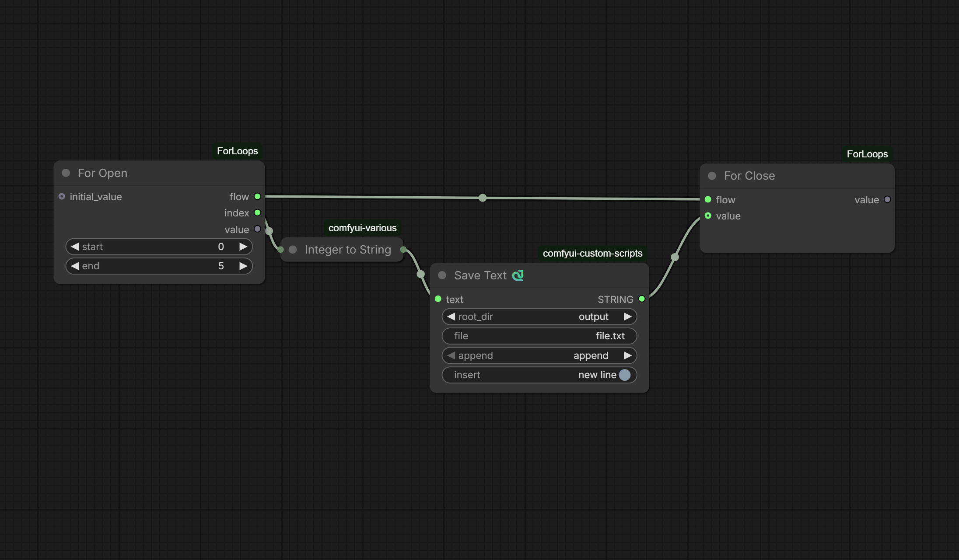This screenshot has width=959, height=560.
Task: Select previous append mode with left arrow
Action: [x=451, y=355]
